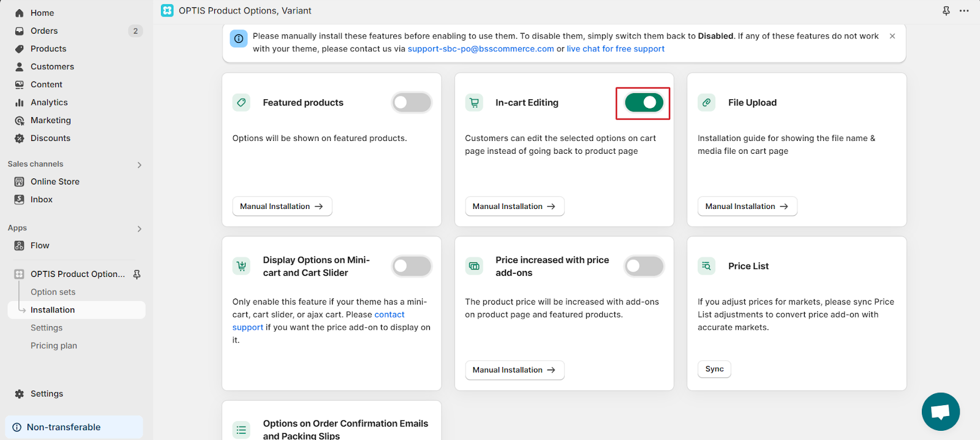Click the File Upload card title
Screen dimensions: 980x440
(752, 102)
